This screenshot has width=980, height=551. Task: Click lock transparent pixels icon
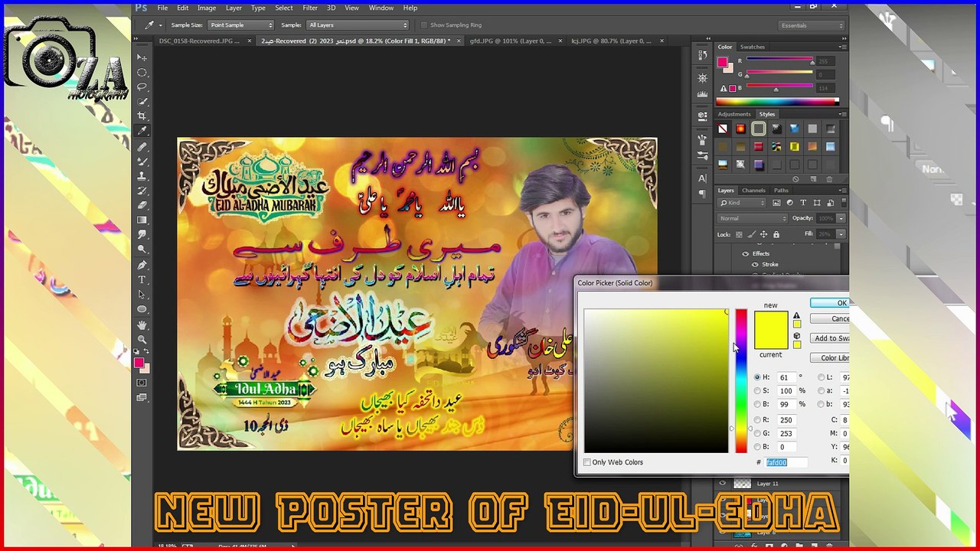pos(740,234)
